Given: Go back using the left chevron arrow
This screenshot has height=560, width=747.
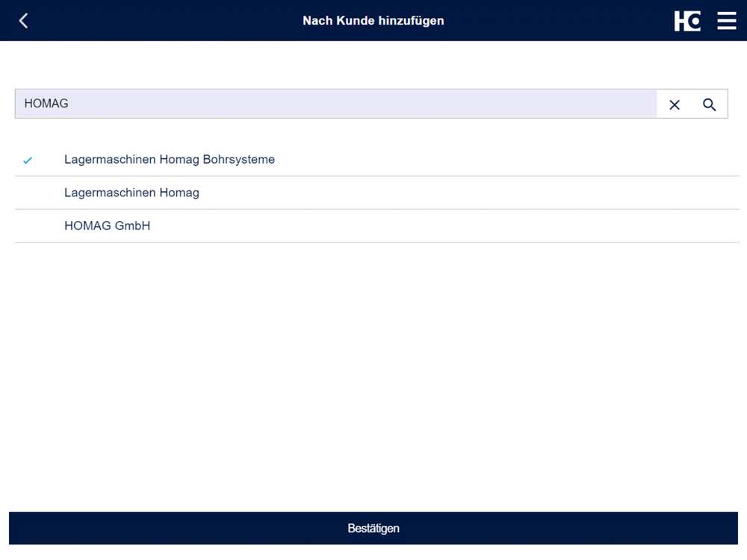Looking at the screenshot, I should coord(23,20).
